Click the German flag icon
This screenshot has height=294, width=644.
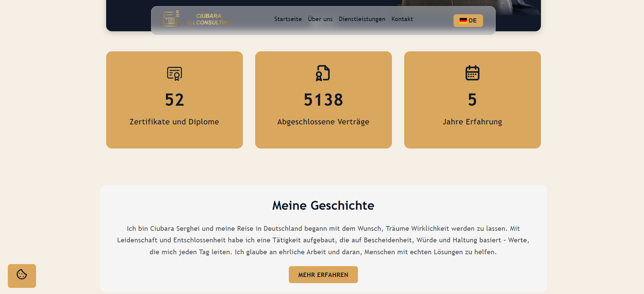463,20
